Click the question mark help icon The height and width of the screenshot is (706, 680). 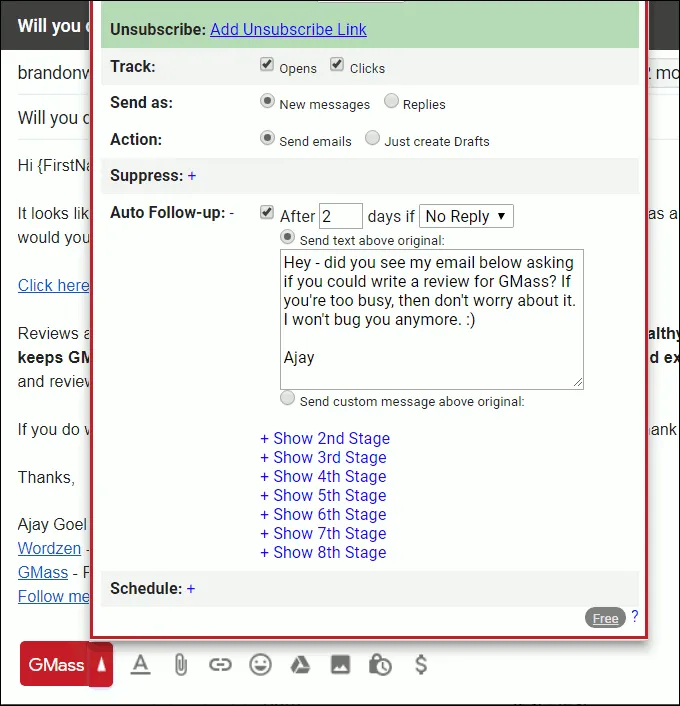coord(635,616)
